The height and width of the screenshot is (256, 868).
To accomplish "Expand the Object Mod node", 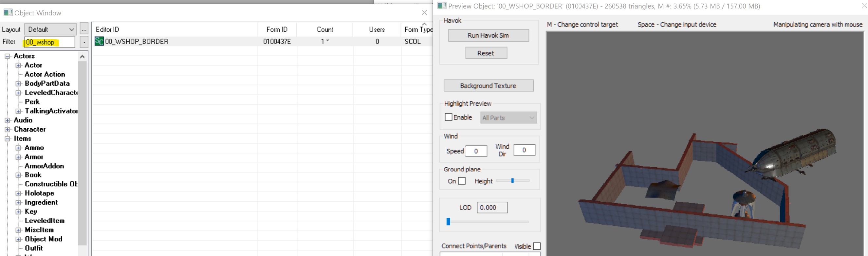I will tap(18, 239).
